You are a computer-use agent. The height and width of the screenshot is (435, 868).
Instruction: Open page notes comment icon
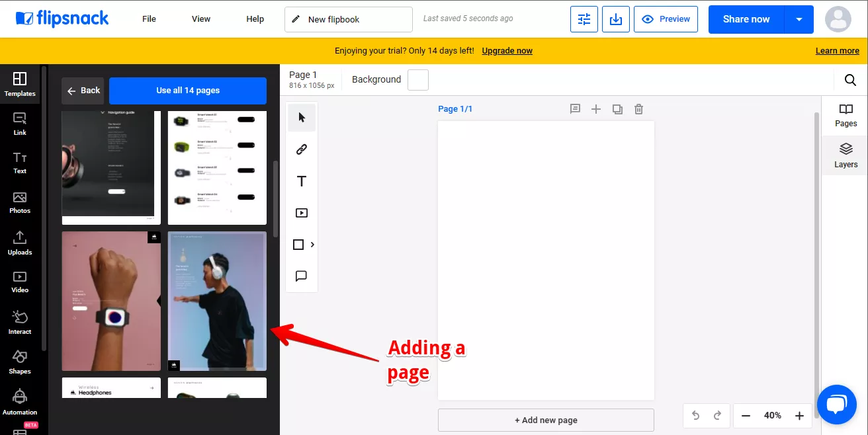click(x=575, y=109)
